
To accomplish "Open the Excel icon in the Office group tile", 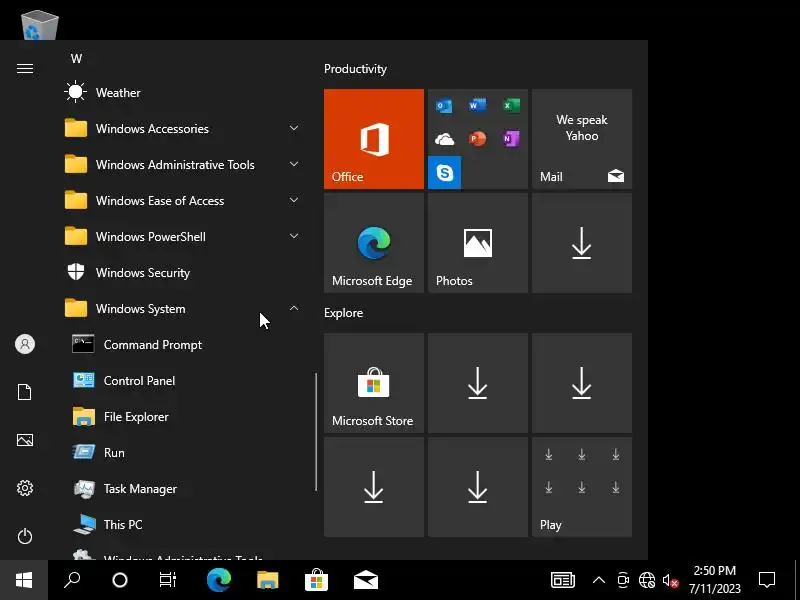I will pos(511,106).
